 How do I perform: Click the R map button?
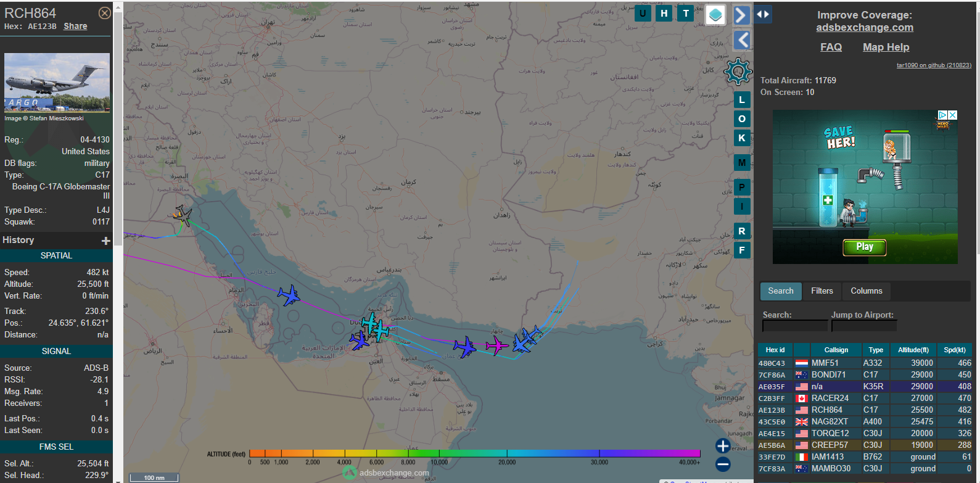pyautogui.click(x=742, y=231)
